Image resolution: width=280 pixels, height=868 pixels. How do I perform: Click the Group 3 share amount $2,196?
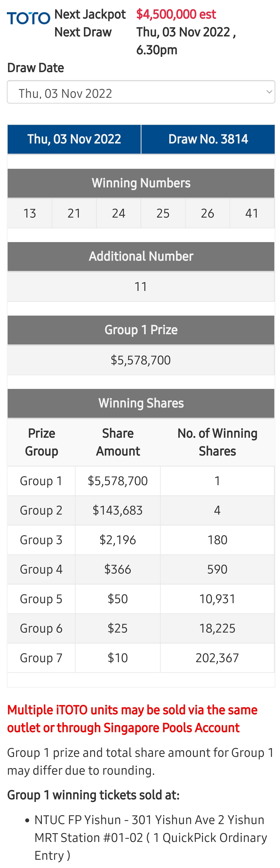(118, 540)
